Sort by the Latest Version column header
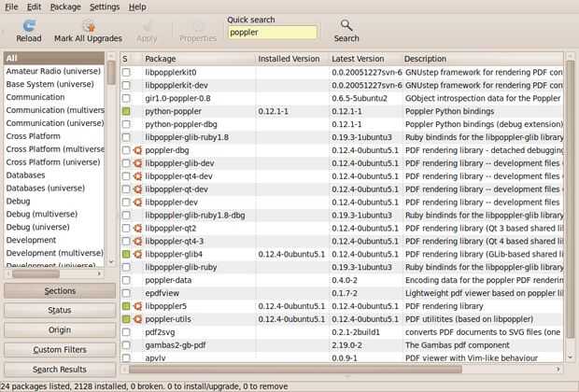Viewport: 579px width, 392px height. pos(365,59)
